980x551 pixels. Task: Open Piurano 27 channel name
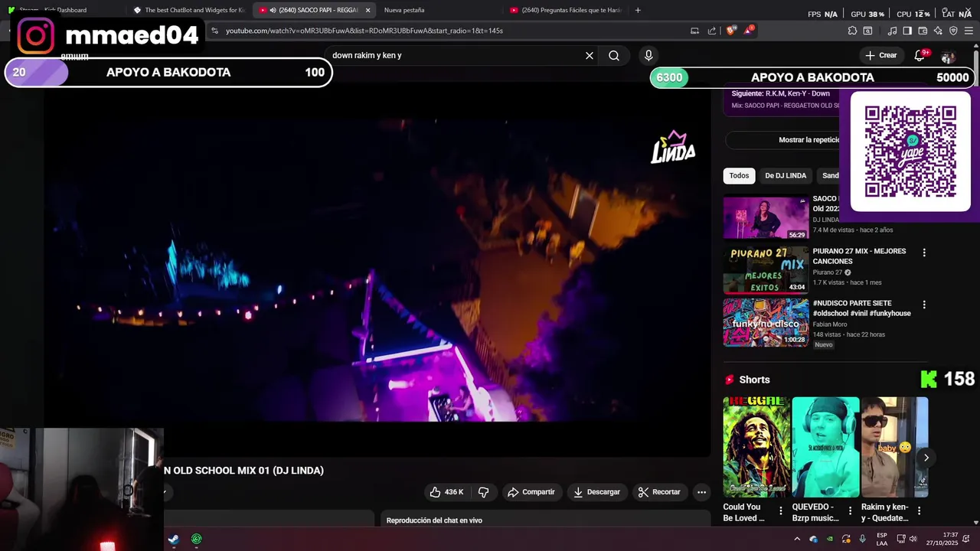(828, 272)
